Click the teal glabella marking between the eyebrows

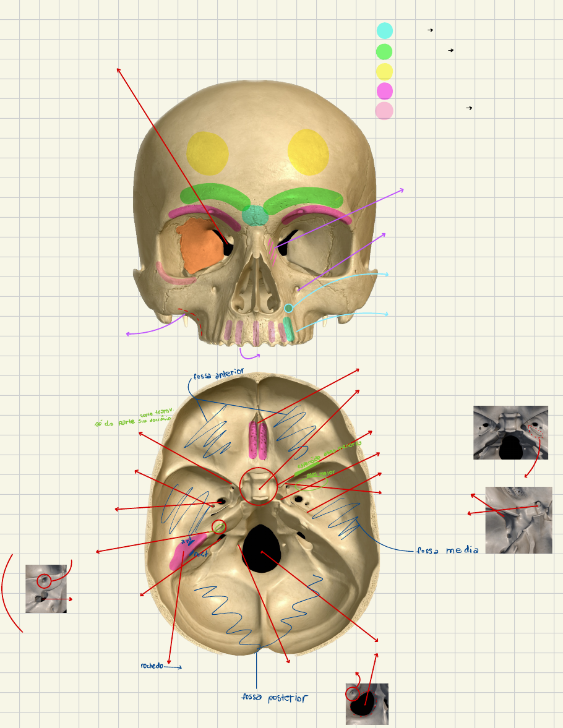pos(255,215)
